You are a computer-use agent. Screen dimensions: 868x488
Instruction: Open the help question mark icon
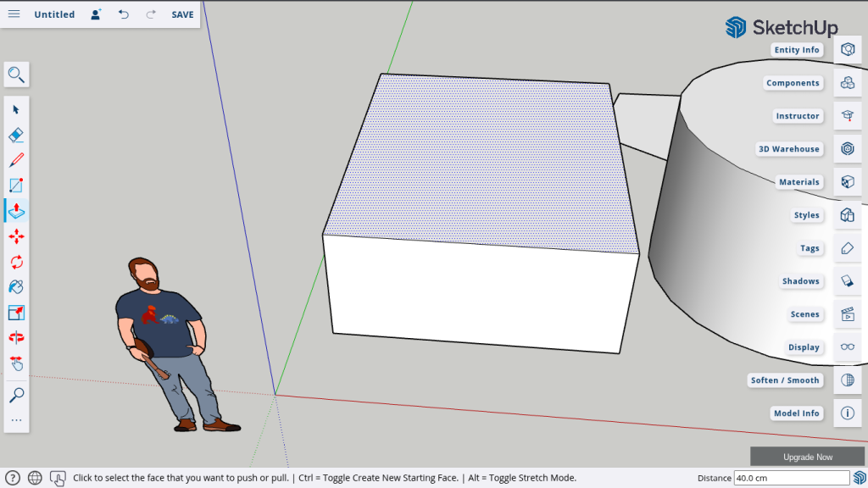(x=13, y=478)
